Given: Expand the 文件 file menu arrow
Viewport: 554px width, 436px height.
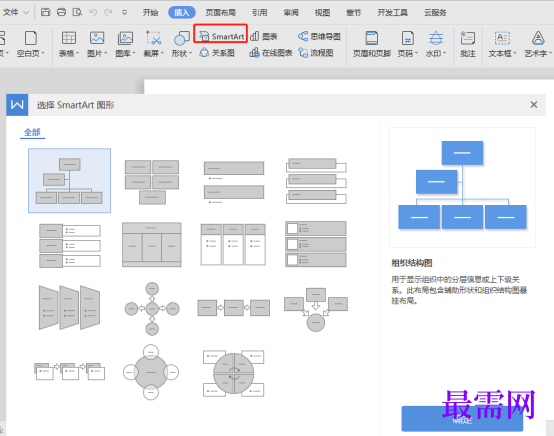Looking at the screenshot, I should pos(26,13).
